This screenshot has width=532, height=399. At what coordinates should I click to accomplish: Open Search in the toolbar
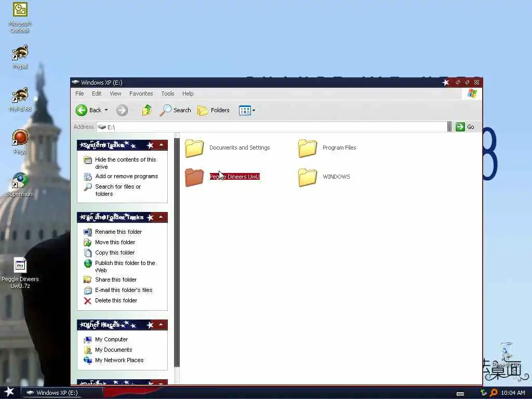(x=176, y=110)
